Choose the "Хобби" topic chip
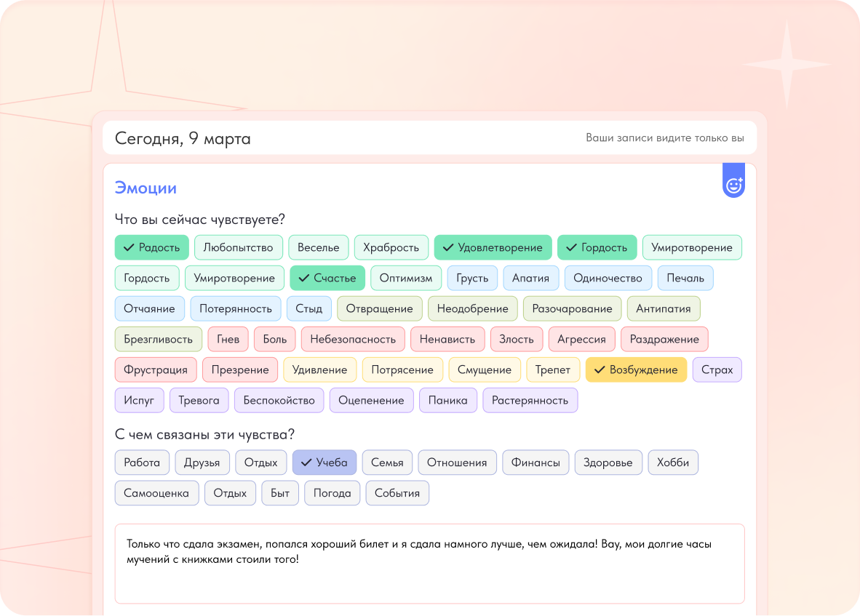 [x=672, y=463]
